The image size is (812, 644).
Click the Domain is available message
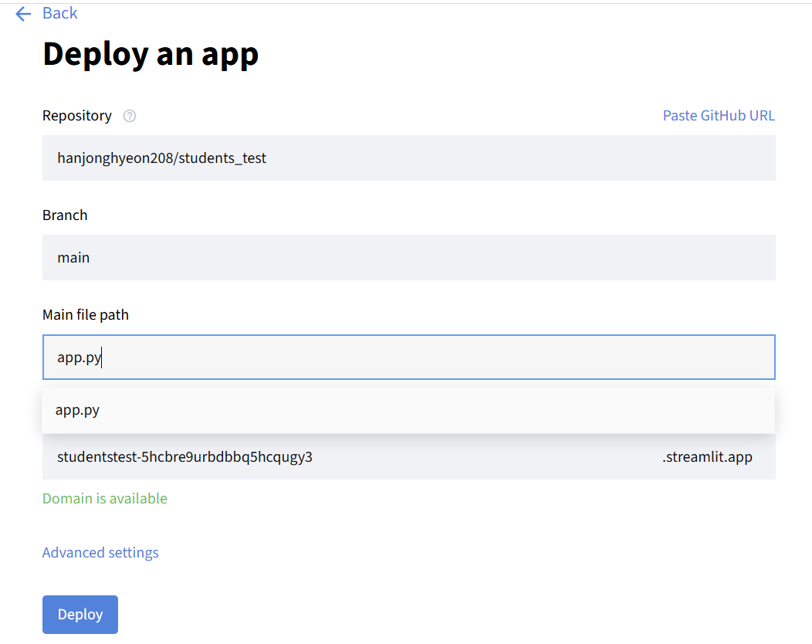(105, 498)
